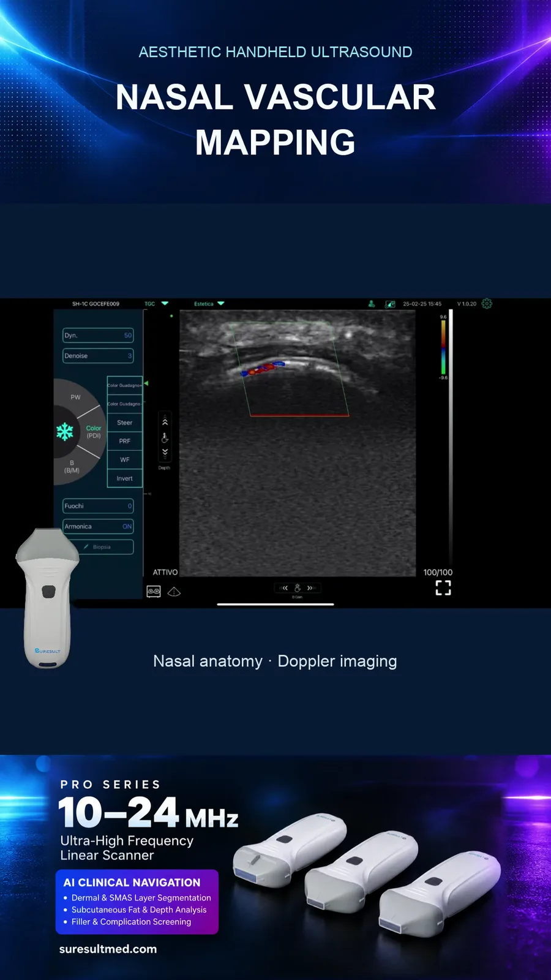The height and width of the screenshot is (980, 551).
Task: Open the Estetica preset dropdown
Action: [221, 303]
